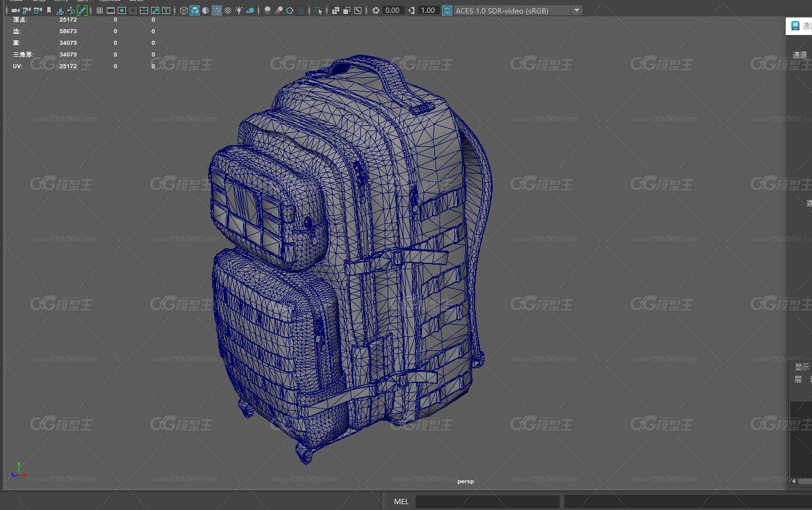The height and width of the screenshot is (510, 812).
Task: Toggle multisample anti-aliasing icon
Action: [x=290, y=10]
